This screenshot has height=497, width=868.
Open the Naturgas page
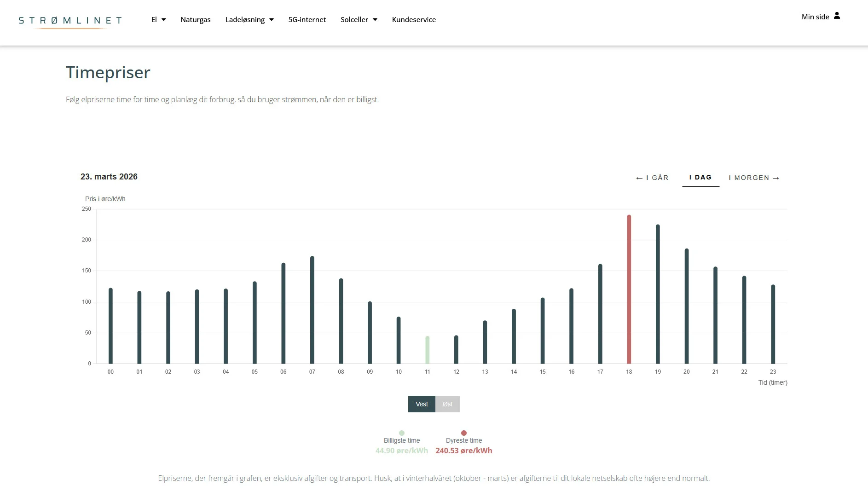pos(196,20)
